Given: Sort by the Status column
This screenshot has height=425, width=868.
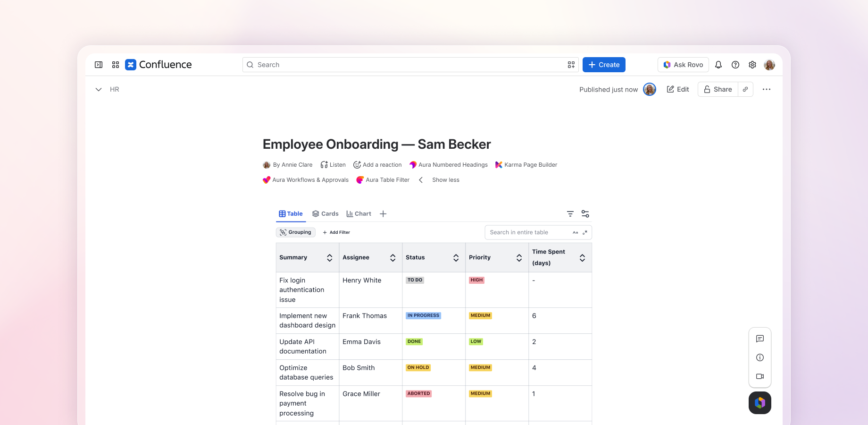Looking at the screenshot, I should 456,258.
